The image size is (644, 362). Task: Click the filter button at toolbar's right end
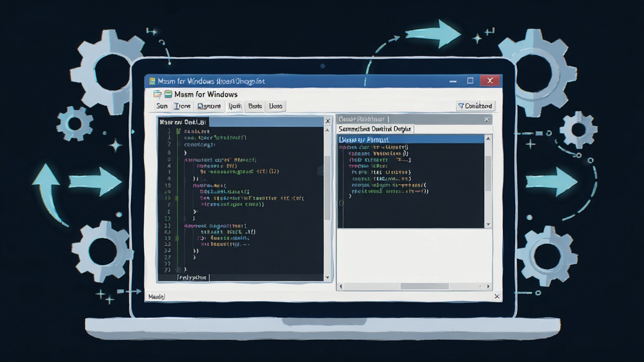pos(475,106)
